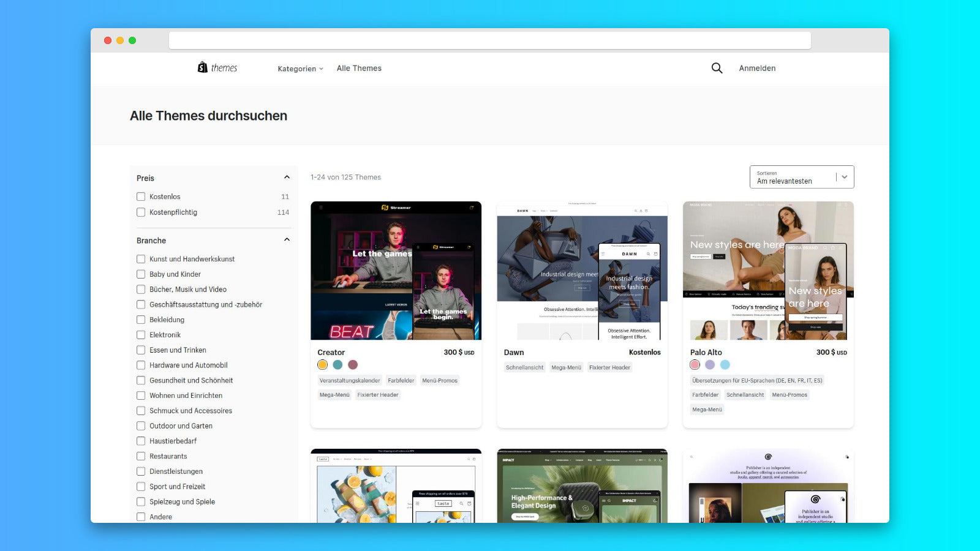This screenshot has width=980, height=551.
Task: Open the Dawn theme title link
Action: coord(514,353)
